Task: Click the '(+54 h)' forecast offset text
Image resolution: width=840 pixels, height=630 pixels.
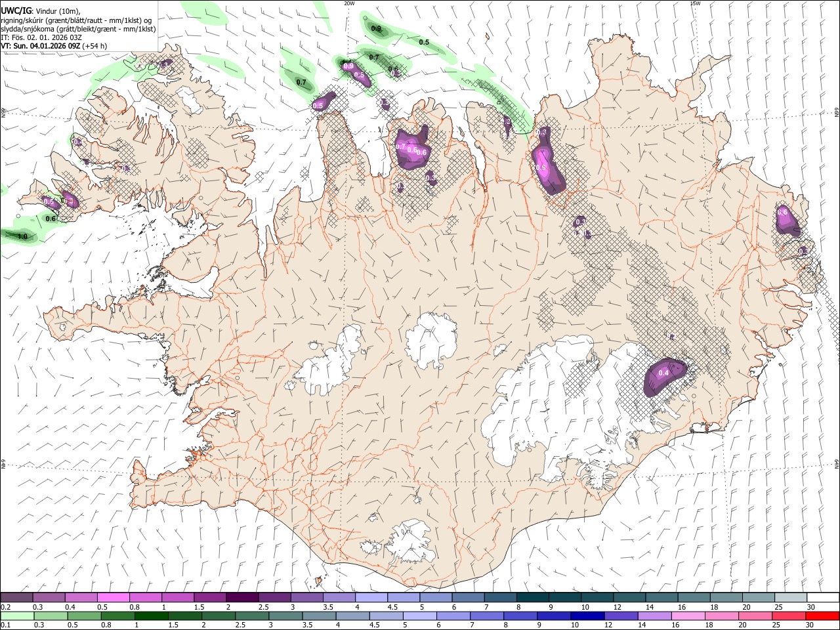Action: [95, 46]
